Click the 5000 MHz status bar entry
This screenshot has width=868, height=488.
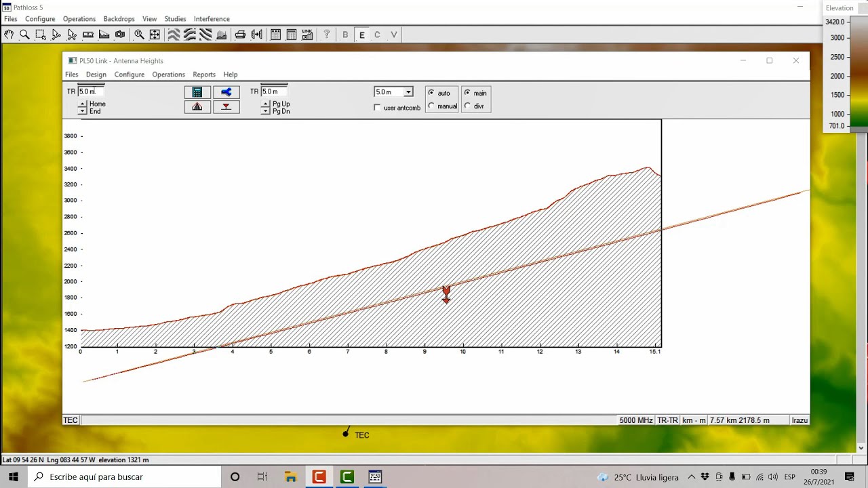pos(636,420)
